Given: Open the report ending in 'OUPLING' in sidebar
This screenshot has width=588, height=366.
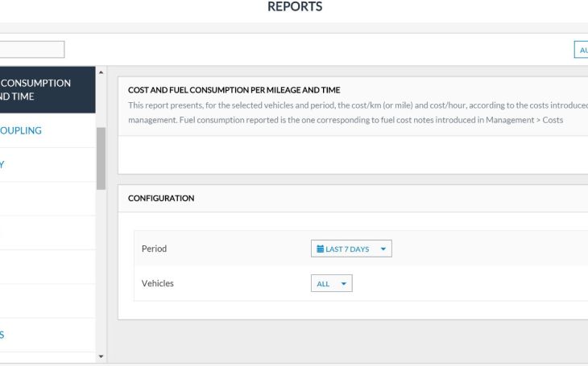Looking at the screenshot, I should tap(24, 130).
